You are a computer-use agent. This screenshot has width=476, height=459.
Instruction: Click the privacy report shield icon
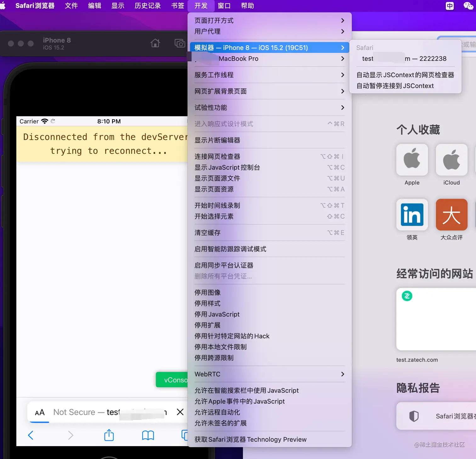point(414,416)
